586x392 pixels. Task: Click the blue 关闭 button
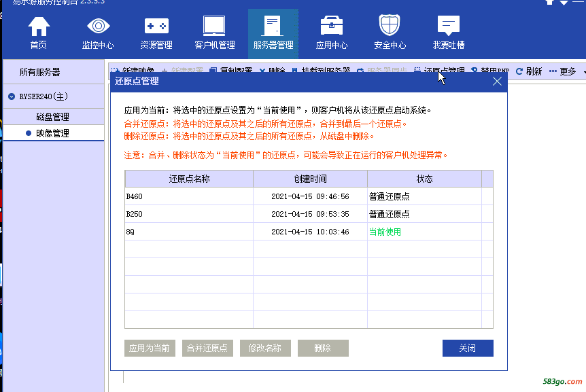pos(468,348)
